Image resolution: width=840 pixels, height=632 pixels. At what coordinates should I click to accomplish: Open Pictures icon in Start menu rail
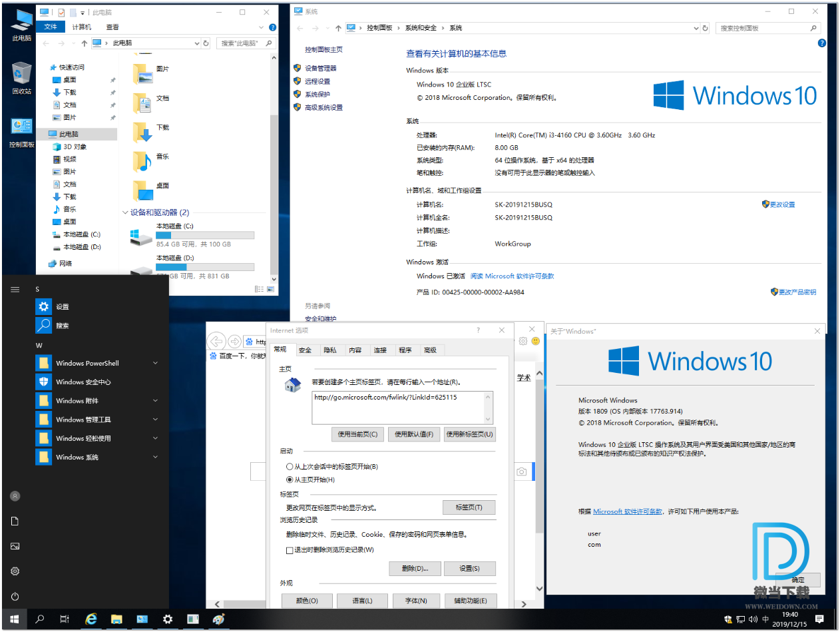(15, 546)
